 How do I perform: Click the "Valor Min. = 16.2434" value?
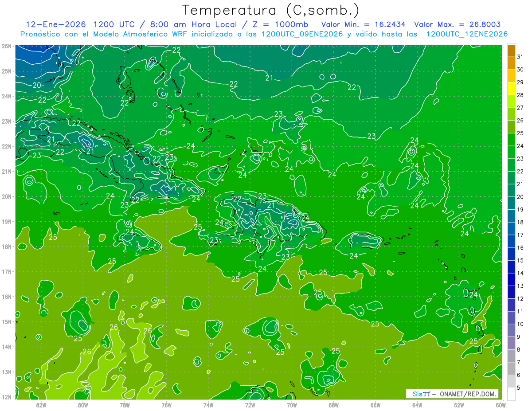tap(364, 24)
